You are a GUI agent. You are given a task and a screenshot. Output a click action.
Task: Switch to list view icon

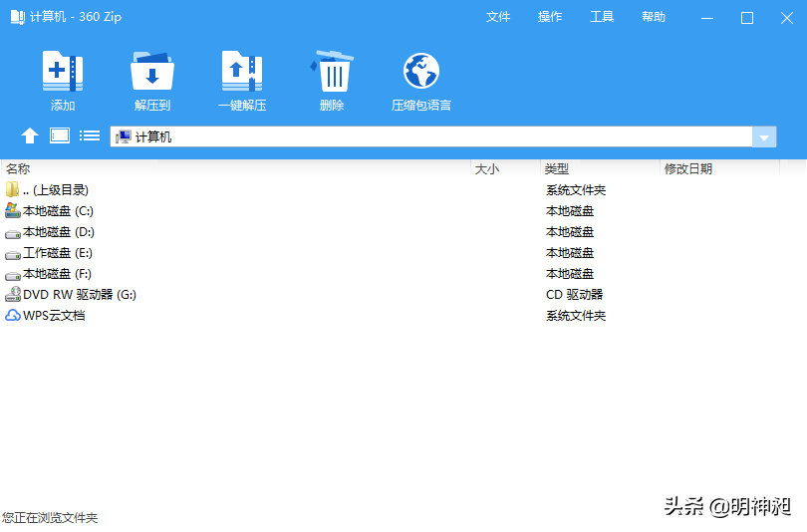90,135
